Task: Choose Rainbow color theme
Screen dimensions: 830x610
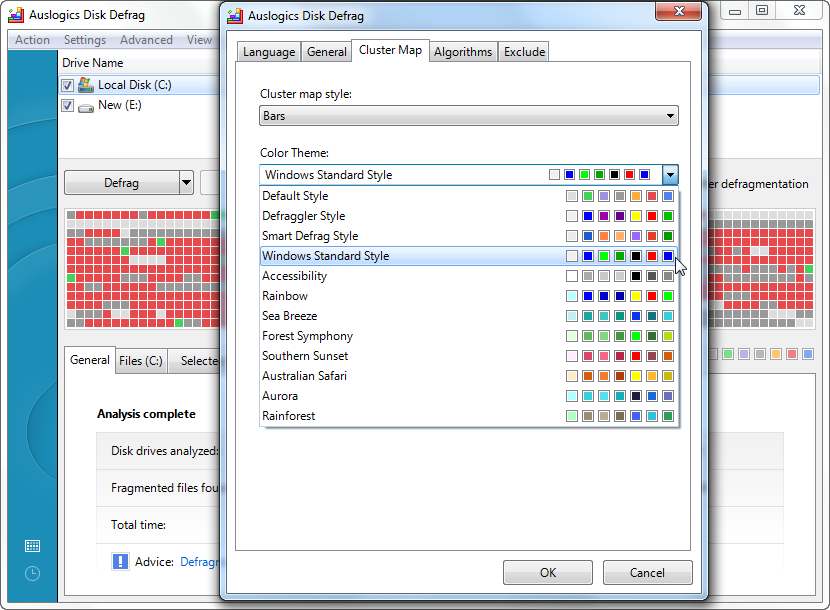Action: 468,296
